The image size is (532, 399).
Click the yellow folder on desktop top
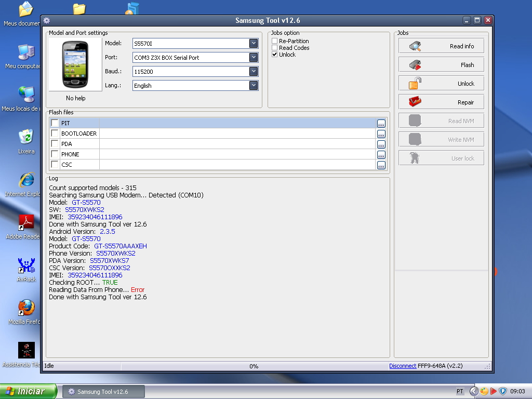(79, 9)
